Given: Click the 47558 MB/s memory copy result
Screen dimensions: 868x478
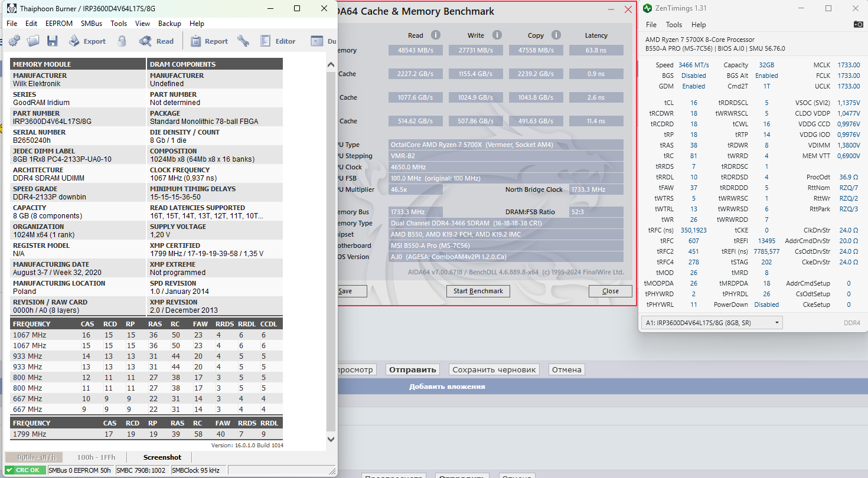Looking at the screenshot, I should (x=536, y=51).
